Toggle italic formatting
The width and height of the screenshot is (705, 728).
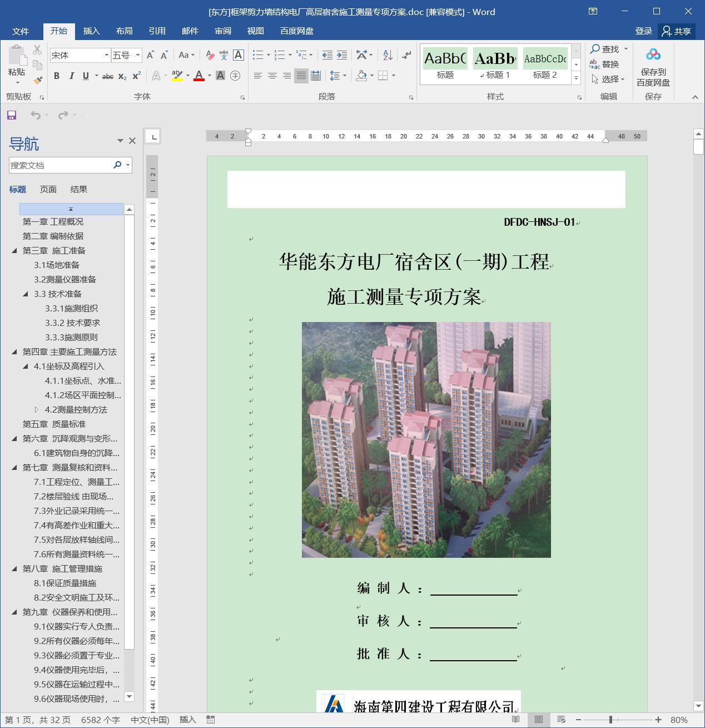[x=71, y=76]
